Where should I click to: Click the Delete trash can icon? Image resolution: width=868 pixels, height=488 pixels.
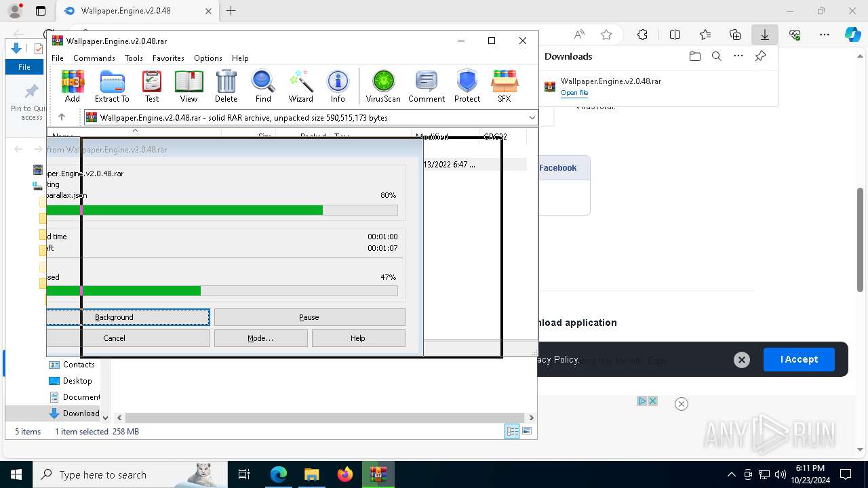point(226,86)
